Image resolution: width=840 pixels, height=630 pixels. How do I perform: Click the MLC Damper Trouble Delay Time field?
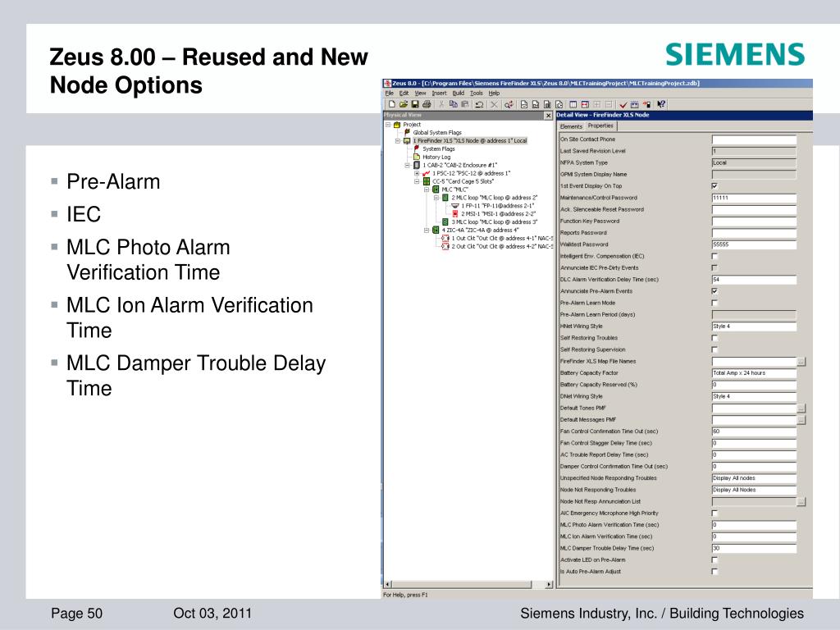pyautogui.click(x=754, y=549)
